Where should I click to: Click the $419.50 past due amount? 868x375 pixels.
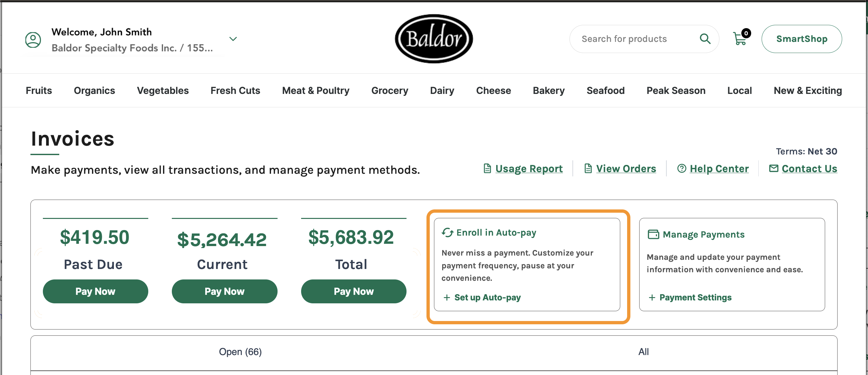coord(95,237)
